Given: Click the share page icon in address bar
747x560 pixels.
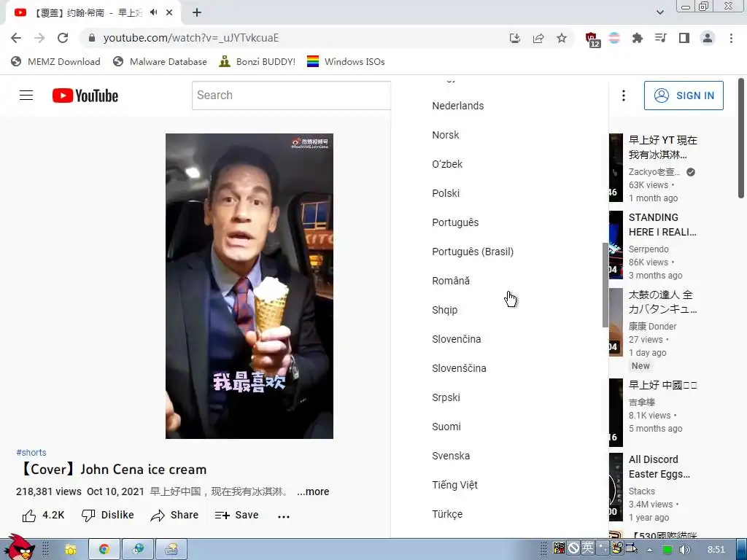Looking at the screenshot, I should [538, 38].
